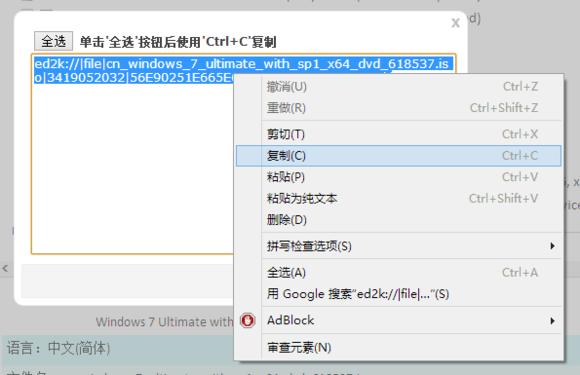Select 粘贴(P) from the context menu
The height and width of the screenshot is (375, 580).
[x=399, y=177]
